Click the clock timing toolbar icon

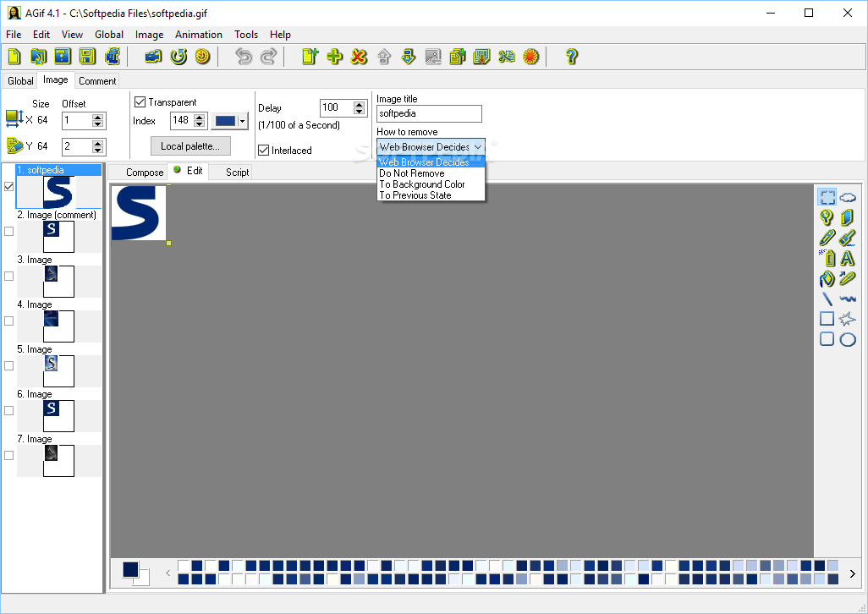pyautogui.click(x=202, y=57)
